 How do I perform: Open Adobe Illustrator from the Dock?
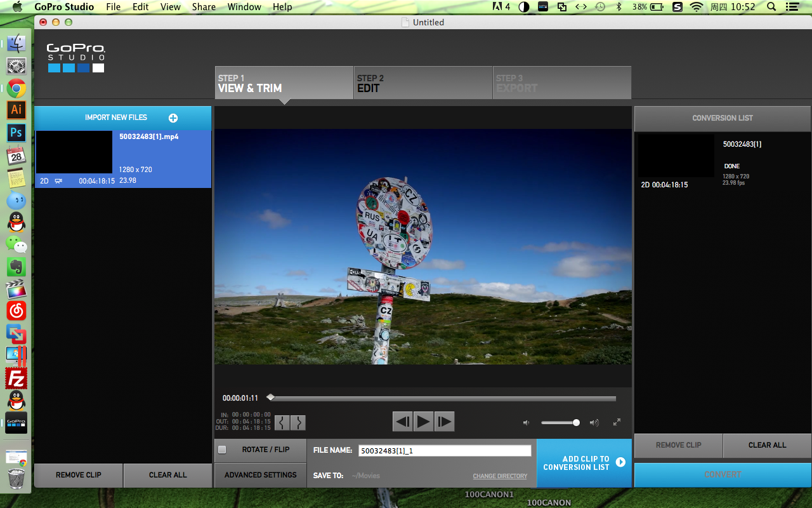tap(16, 110)
